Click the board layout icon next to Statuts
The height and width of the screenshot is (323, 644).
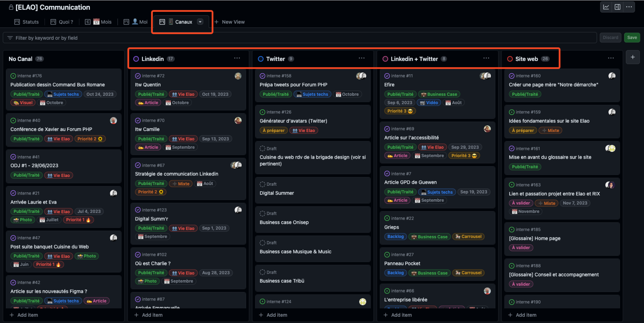16,22
